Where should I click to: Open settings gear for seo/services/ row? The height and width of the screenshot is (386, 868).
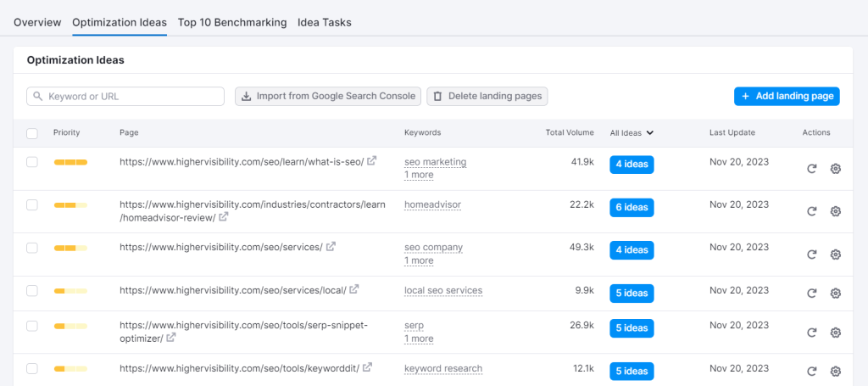click(x=835, y=255)
